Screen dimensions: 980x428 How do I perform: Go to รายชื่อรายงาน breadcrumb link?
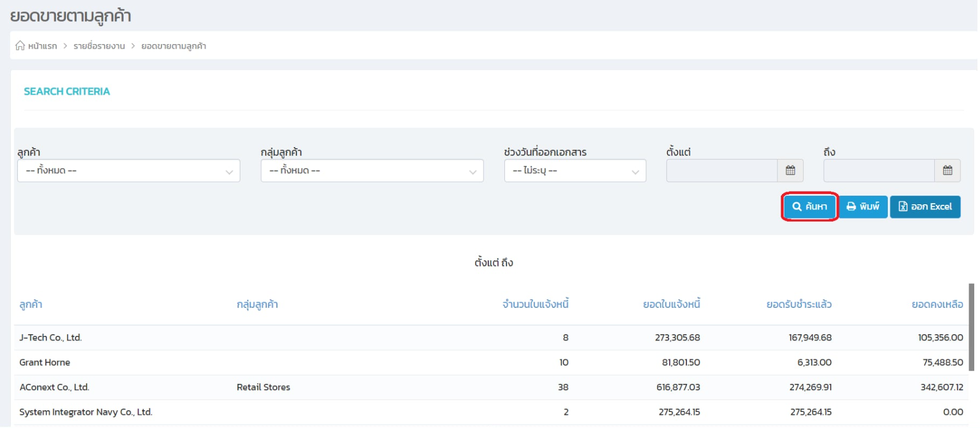(x=99, y=46)
